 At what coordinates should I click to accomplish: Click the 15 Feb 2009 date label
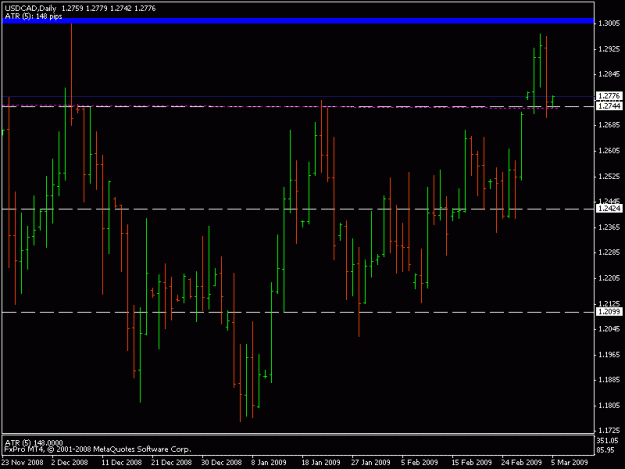(472, 462)
